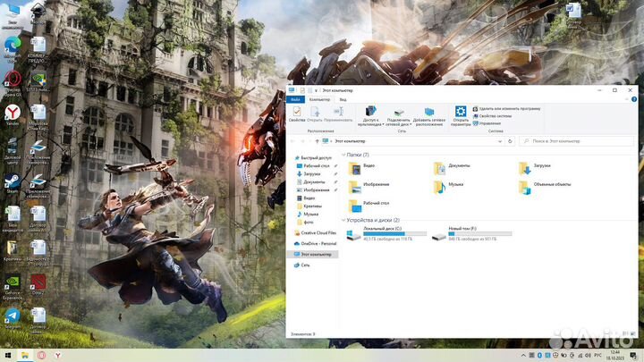Click the Dota 2 desktop shortcut
644x362 pixels.
tap(38, 284)
